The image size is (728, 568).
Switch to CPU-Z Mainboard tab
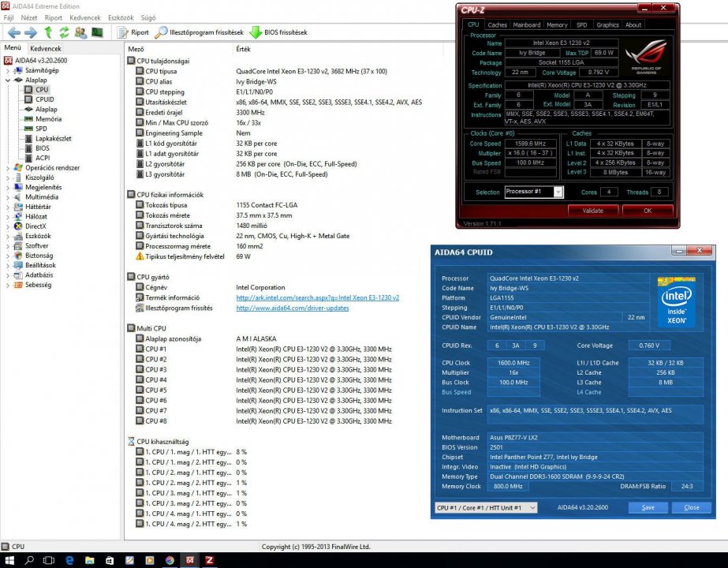[x=527, y=25]
